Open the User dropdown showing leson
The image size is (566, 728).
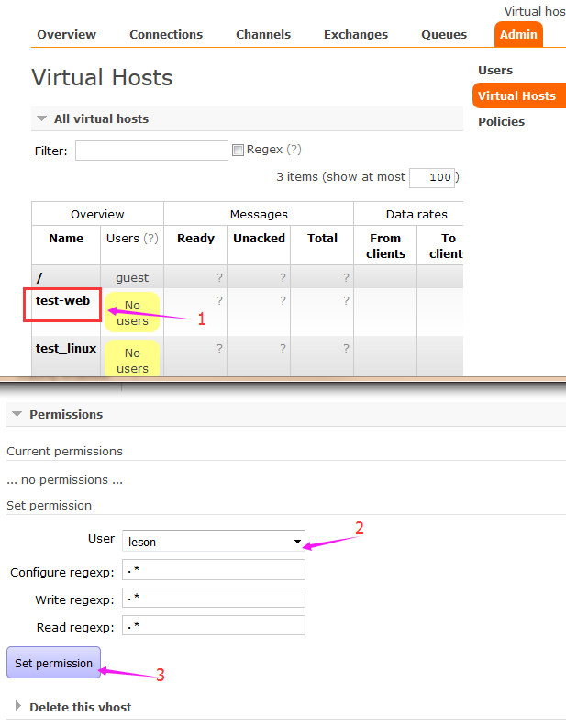click(214, 542)
